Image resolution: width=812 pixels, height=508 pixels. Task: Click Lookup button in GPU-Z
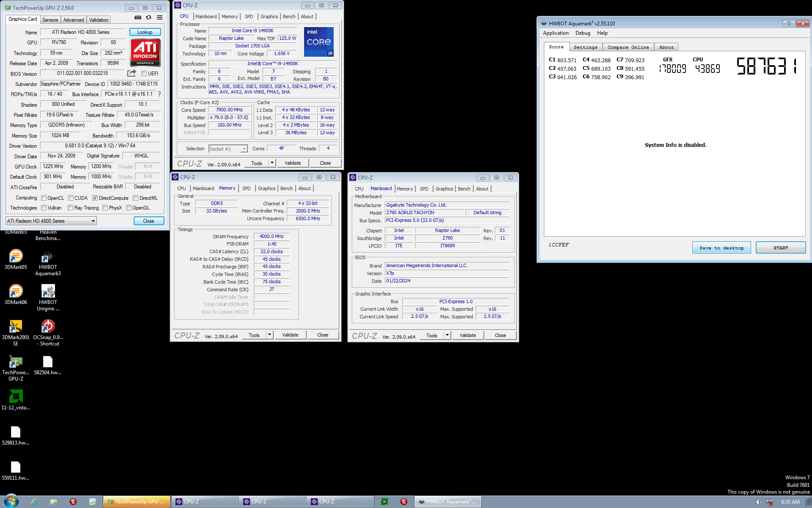pos(145,32)
